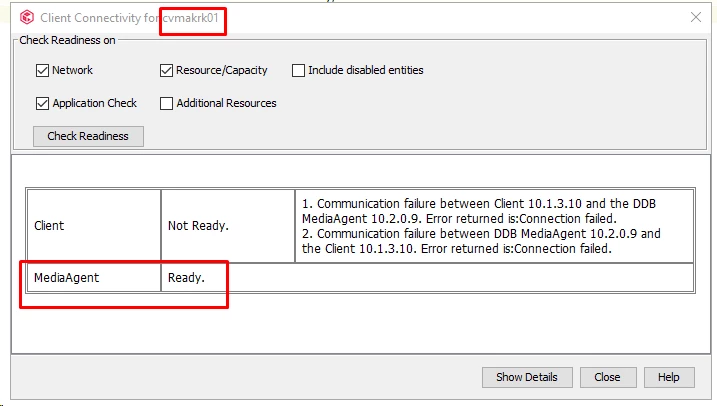Uncheck the Network checkbox

(42, 70)
